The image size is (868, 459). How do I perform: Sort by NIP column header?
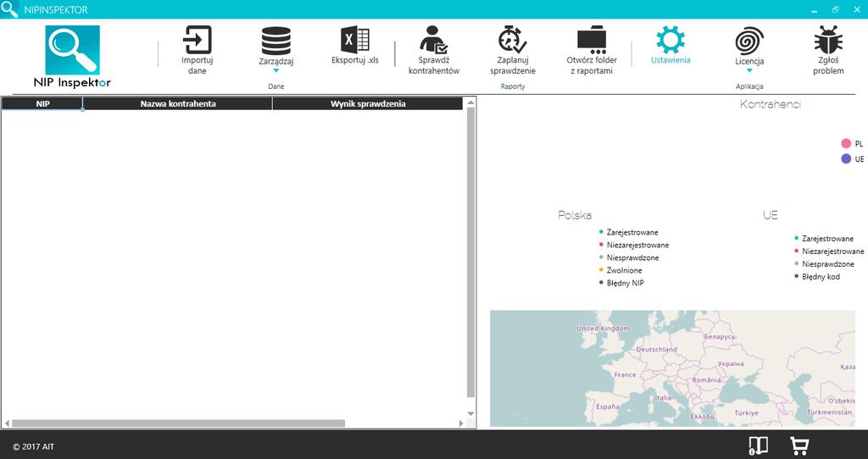tap(42, 103)
